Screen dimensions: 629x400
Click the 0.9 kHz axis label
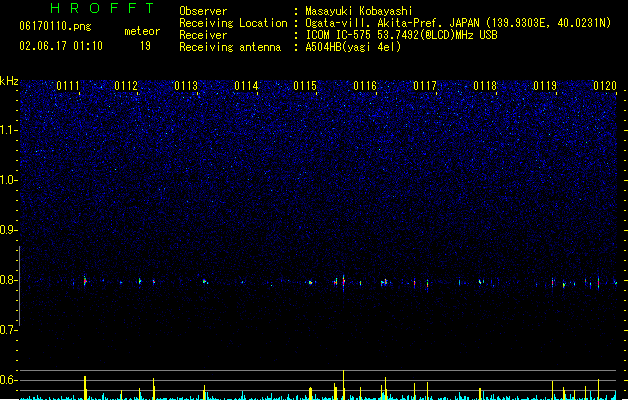point(8,230)
